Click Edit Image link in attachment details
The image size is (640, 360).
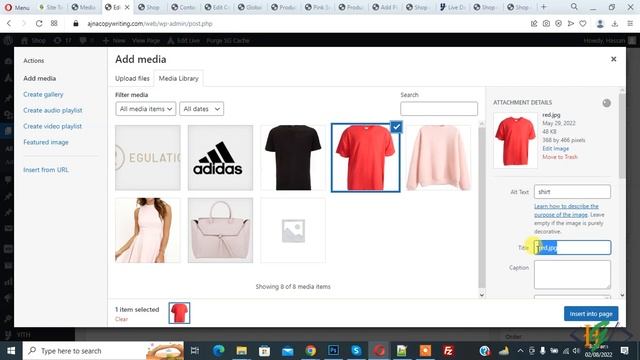[556, 149]
